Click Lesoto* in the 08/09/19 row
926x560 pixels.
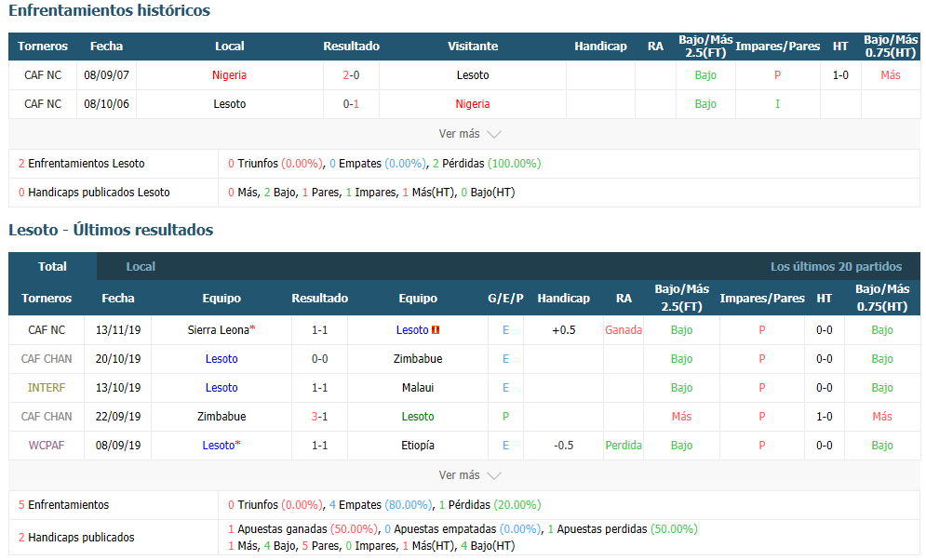pyautogui.click(x=221, y=446)
